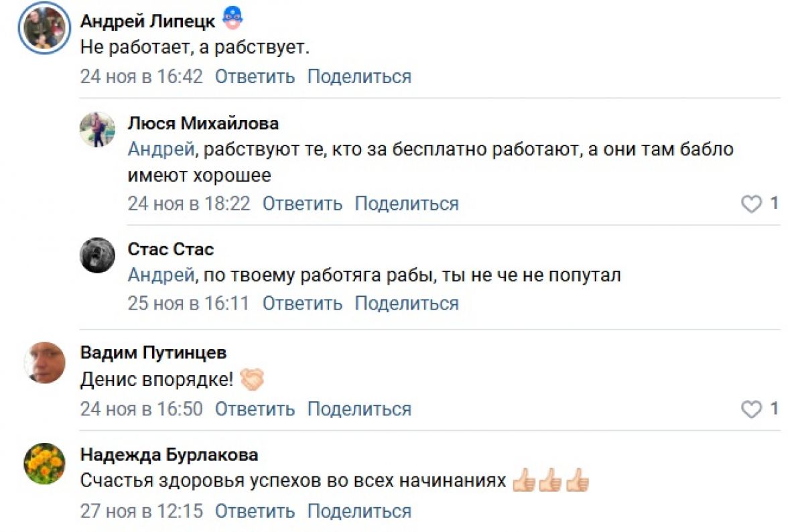Like Вадим Путинцев's comment with the heart
The image size is (804, 532).
coord(752,409)
